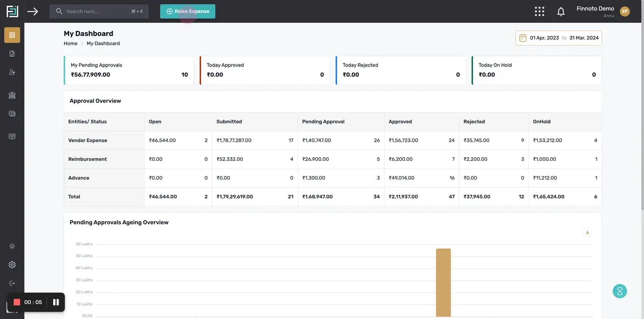644x319 pixels.
Task: Stop the screen recording
Action: point(17,302)
